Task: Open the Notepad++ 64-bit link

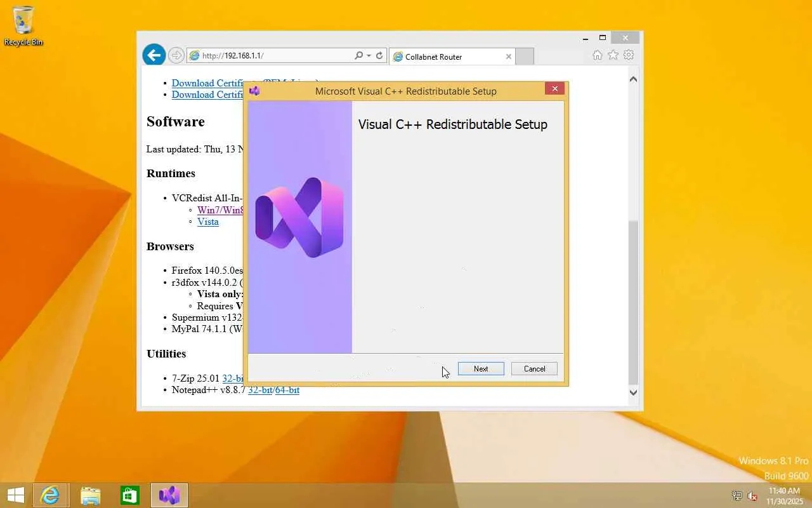Action: point(287,390)
